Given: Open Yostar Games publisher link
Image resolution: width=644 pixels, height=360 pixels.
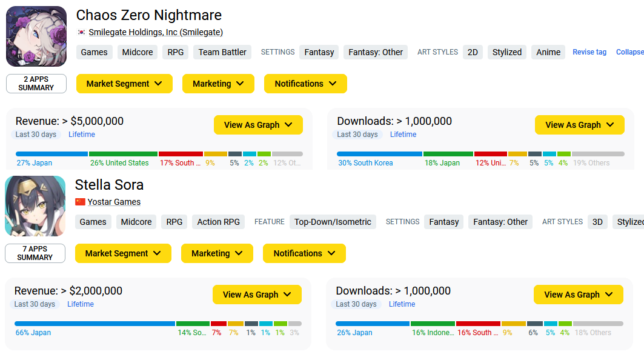Looking at the screenshot, I should [x=114, y=202].
